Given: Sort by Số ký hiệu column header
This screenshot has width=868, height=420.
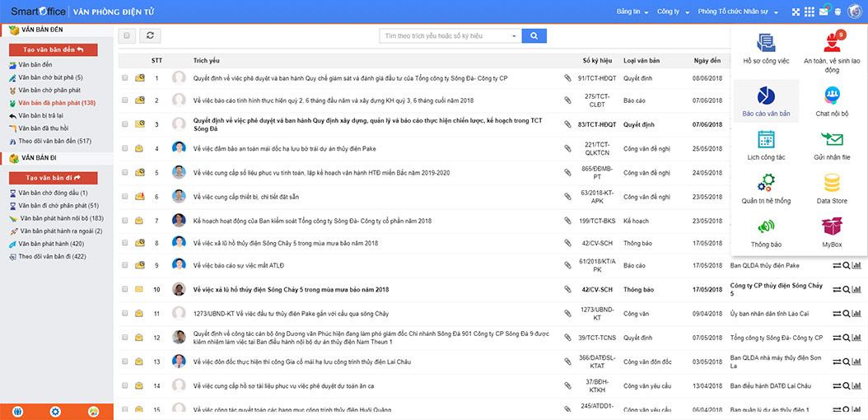Looking at the screenshot, I should pos(597,60).
